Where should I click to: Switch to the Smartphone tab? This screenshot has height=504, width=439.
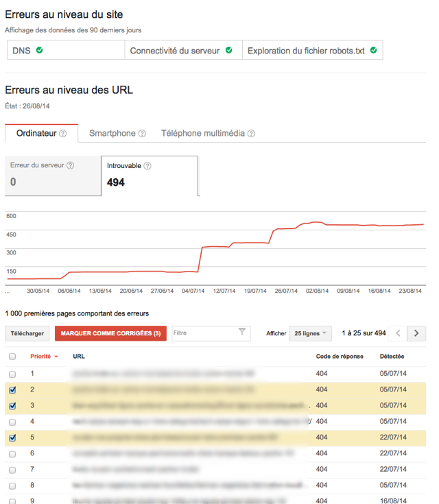(x=112, y=133)
